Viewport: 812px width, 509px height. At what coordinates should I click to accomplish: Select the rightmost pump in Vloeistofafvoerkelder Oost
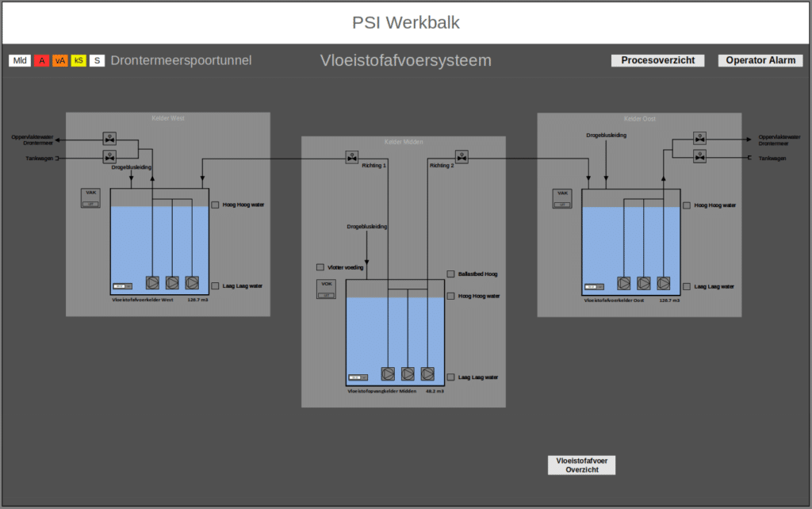tap(664, 283)
